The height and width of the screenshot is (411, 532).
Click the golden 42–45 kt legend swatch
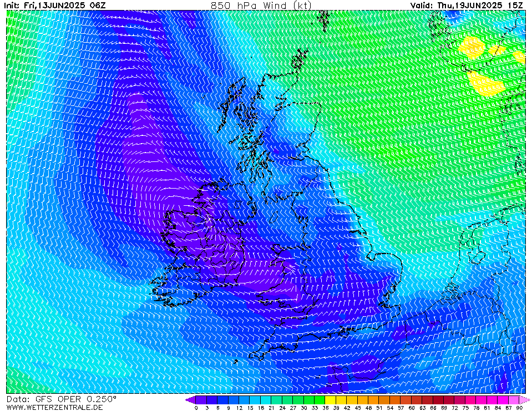click(352, 399)
